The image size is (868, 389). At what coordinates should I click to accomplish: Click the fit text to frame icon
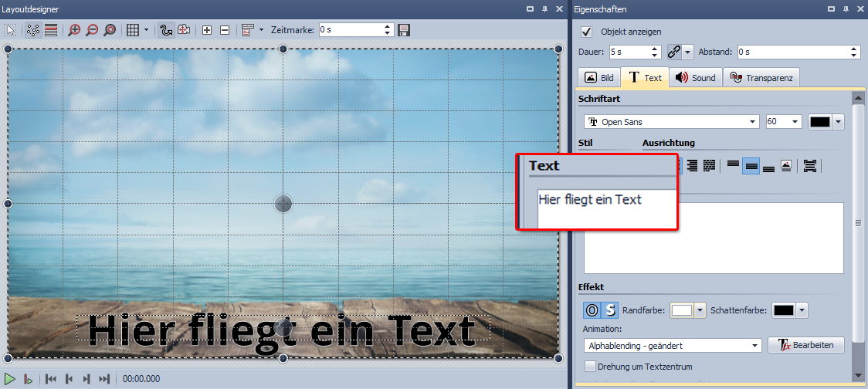pyautogui.click(x=810, y=165)
